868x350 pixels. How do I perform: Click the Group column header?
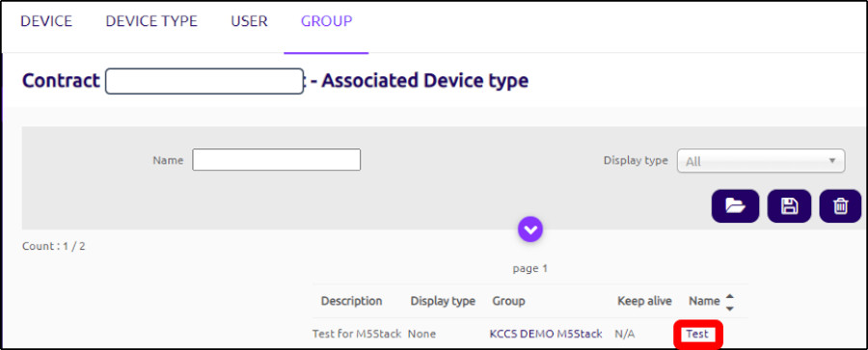pyautogui.click(x=508, y=301)
